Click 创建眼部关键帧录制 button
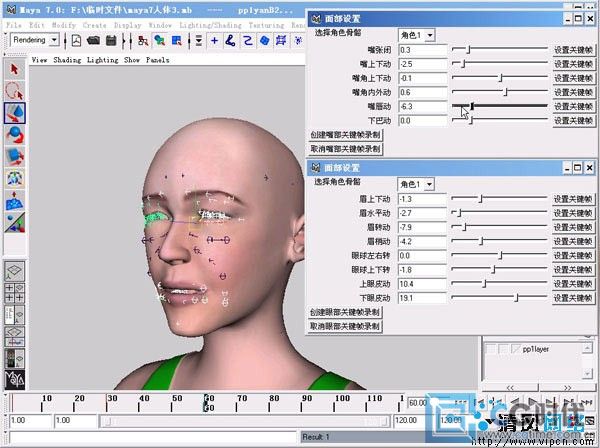The width and height of the screenshot is (600, 448). tap(345, 312)
